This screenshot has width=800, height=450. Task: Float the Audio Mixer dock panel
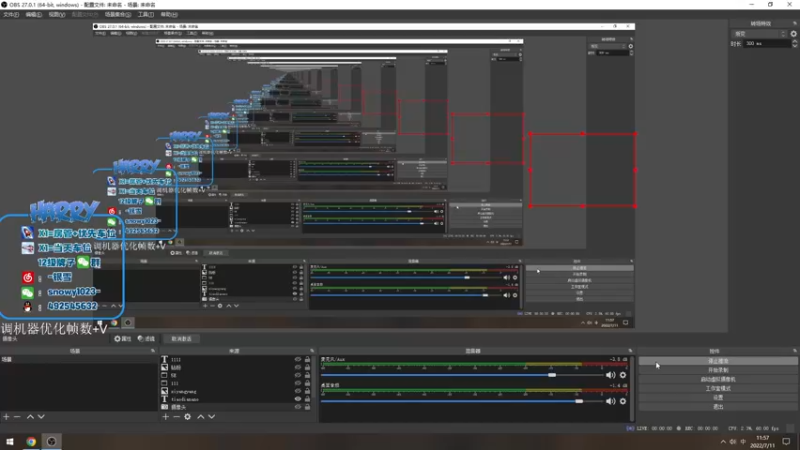pyautogui.click(x=630, y=351)
